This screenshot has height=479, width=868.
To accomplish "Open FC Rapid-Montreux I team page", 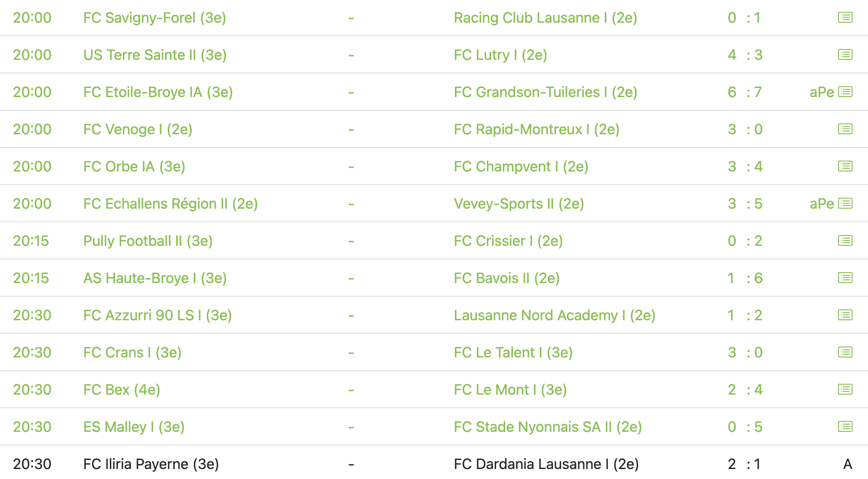I will coord(536,129).
